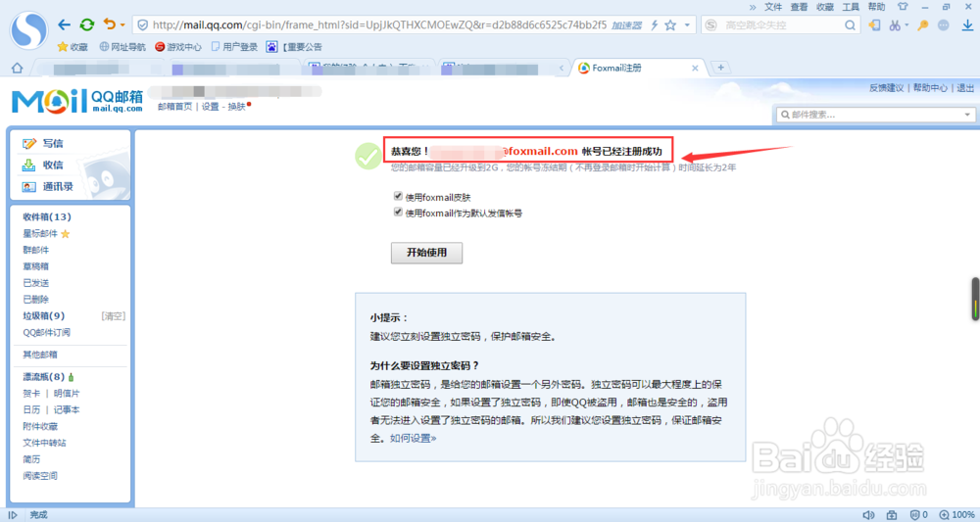
Task: Click the 开始使用 button
Action: coord(427,253)
